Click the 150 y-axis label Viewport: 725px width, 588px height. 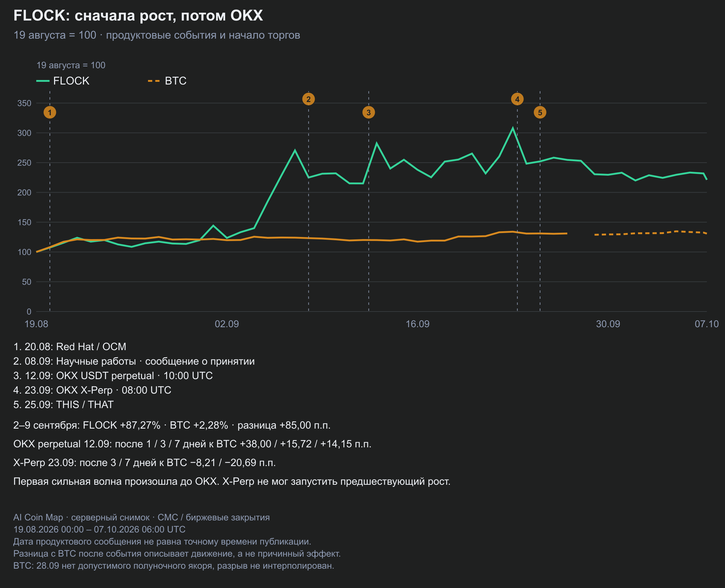click(x=24, y=222)
